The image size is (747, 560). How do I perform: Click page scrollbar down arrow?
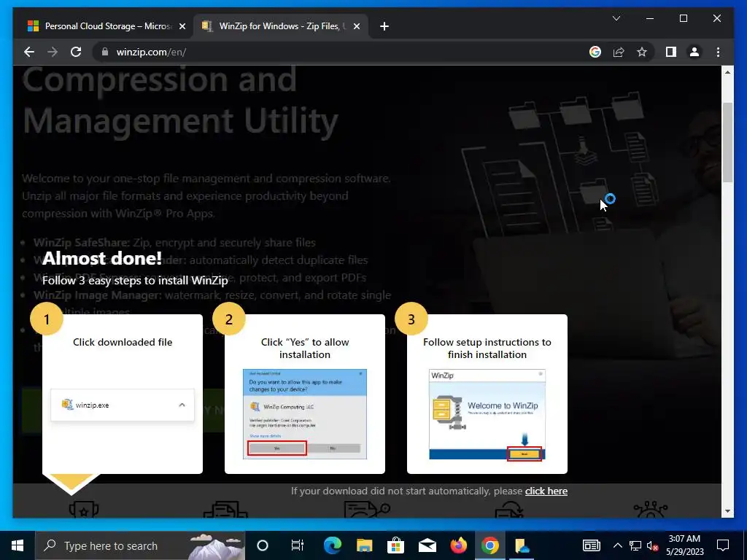coord(727,511)
